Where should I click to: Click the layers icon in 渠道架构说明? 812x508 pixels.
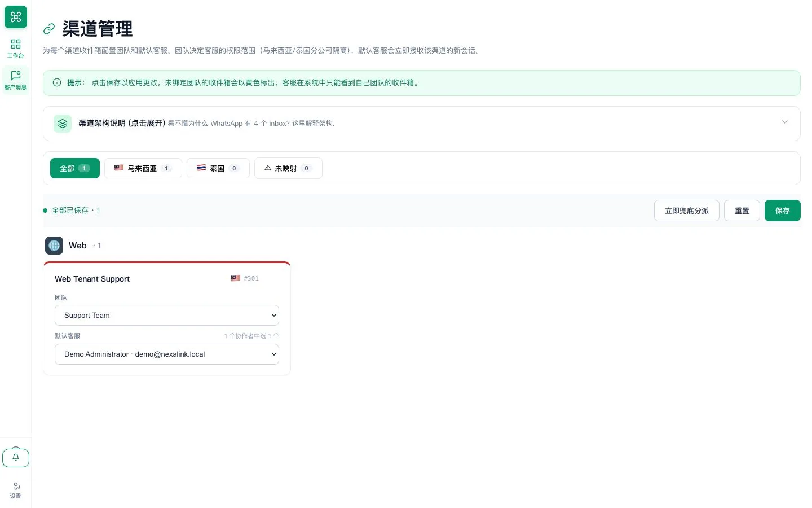(63, 124)
